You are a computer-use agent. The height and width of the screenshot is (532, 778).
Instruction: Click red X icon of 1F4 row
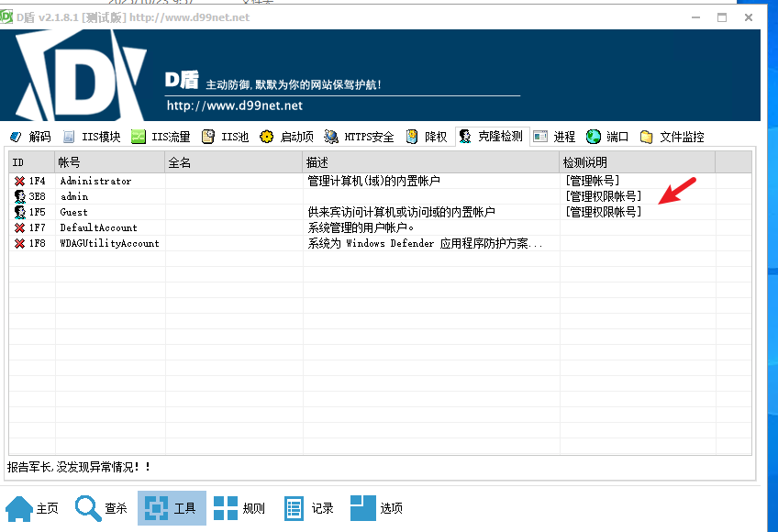(20, 181)
